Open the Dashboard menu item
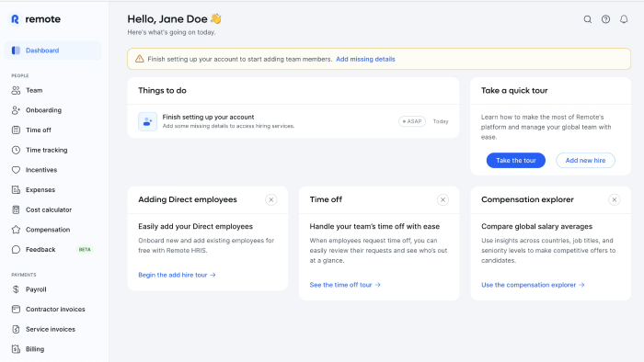644x362 pixels. click(x=52, y=51)
